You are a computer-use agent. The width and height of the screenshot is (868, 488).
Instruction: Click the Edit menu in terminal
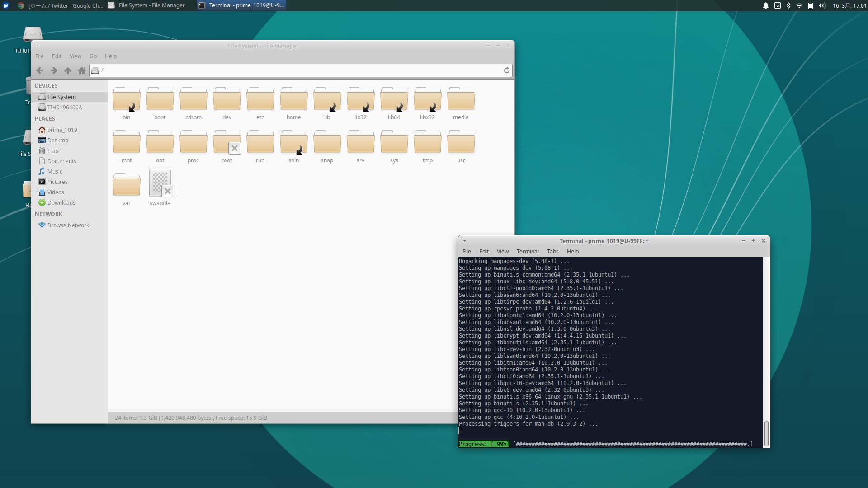coord(483,251)
